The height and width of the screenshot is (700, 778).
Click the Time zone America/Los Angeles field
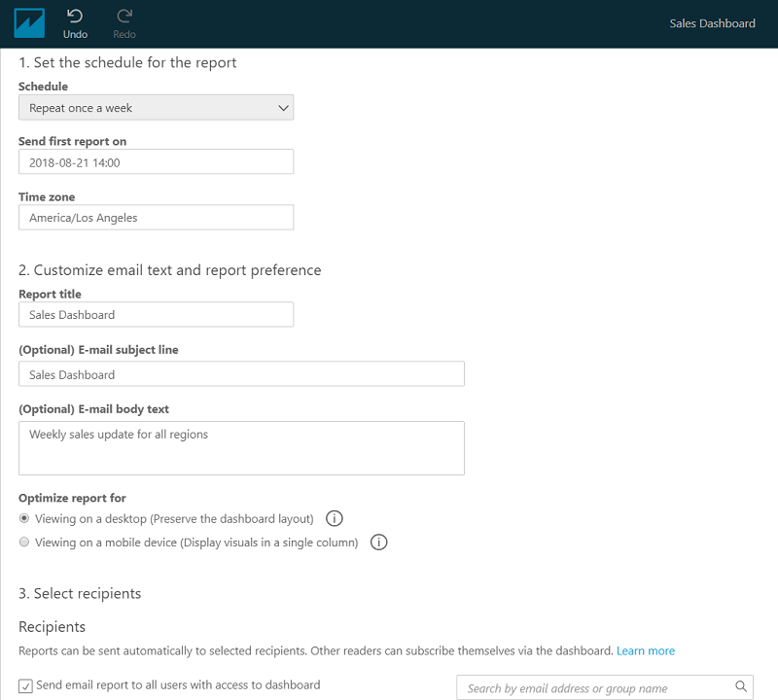156,218
